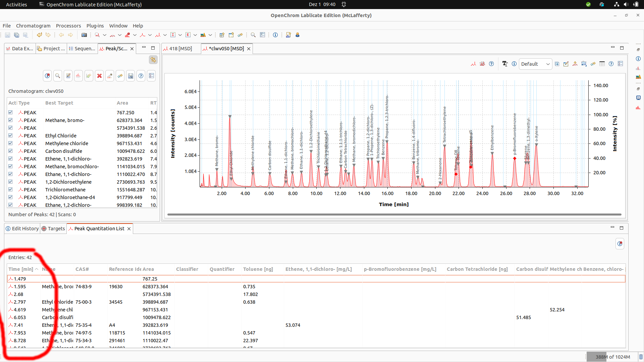Click the 388M of 1024M heap memory bar

[x=612, y=357]
